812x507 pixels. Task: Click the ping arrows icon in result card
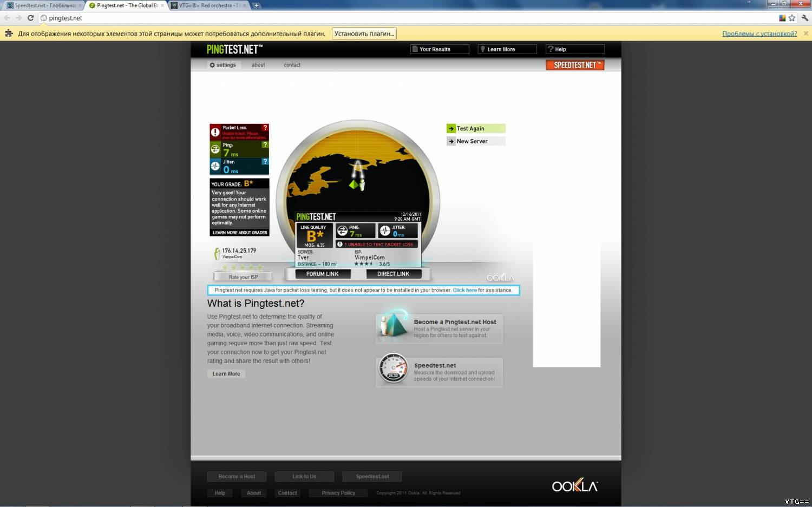[x=342, y=231]
